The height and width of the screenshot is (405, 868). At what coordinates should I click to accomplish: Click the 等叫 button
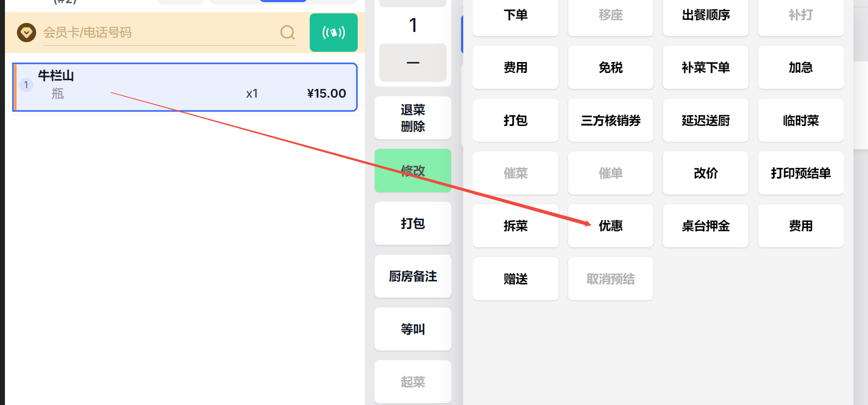[x=413, y=329]
